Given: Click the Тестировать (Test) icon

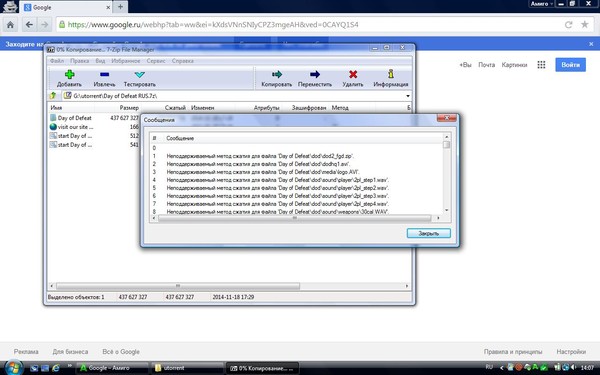Looking at the screenshot, I should coord(139,74).
